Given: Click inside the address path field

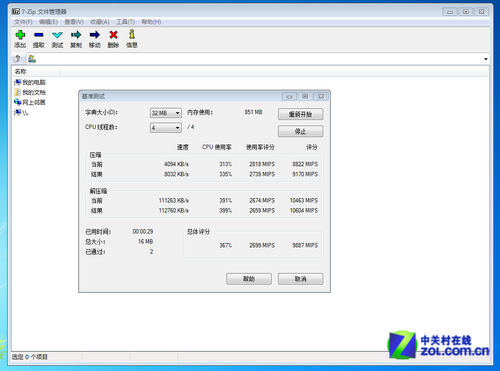Looking at the screenshot, I should 258,59.
